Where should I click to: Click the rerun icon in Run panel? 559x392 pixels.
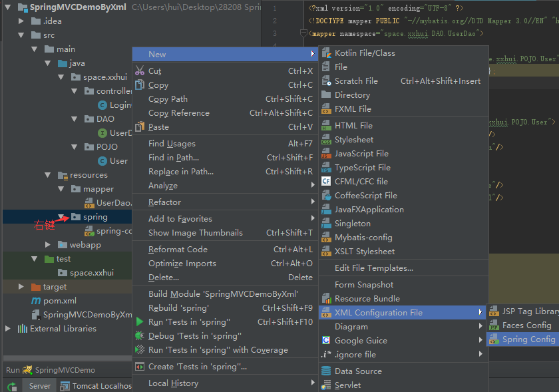tap(12, 386)
